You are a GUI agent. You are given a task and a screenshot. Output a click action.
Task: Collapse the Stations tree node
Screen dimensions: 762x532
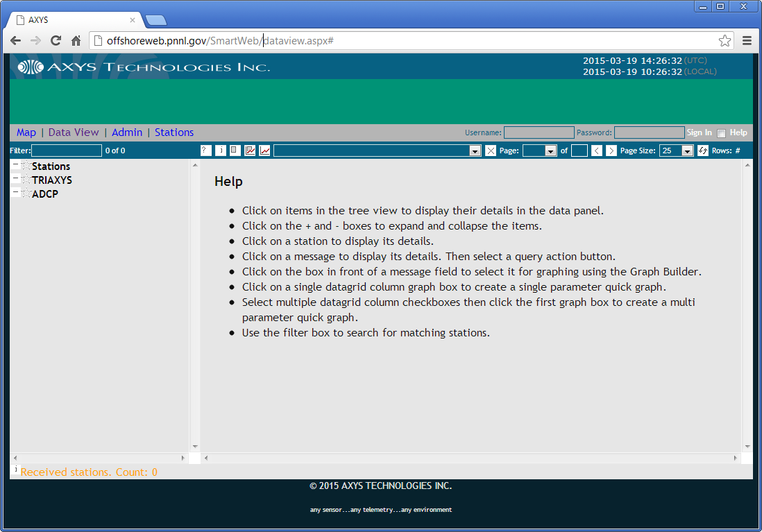pyautogui.click(x=15, y=164)
